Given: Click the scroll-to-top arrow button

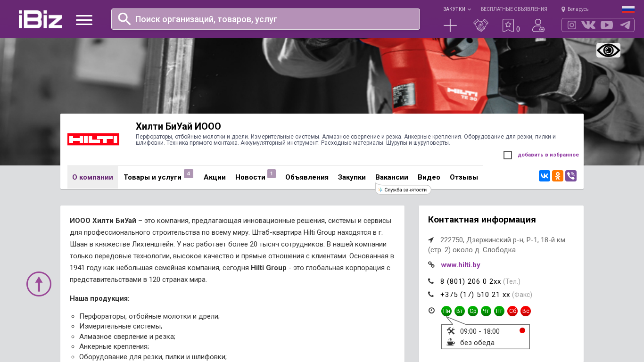Looking at the screenshot, I should tap(39, 284).
